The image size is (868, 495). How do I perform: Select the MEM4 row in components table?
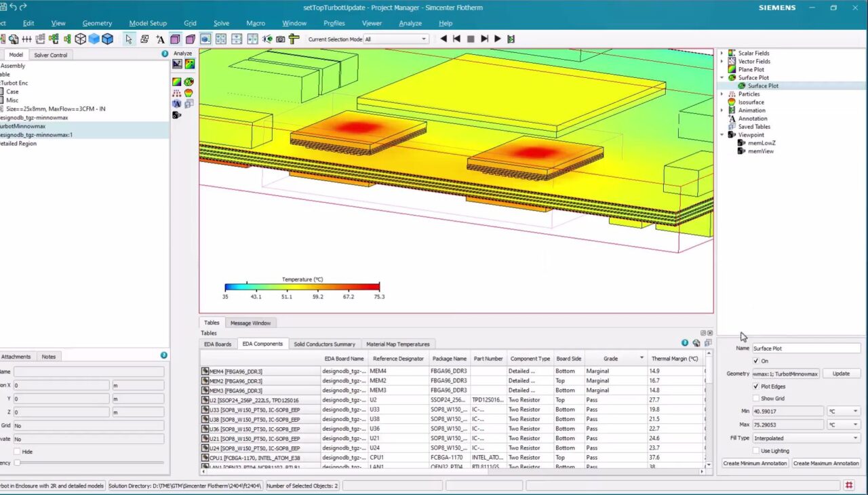[x=453, y=371]
